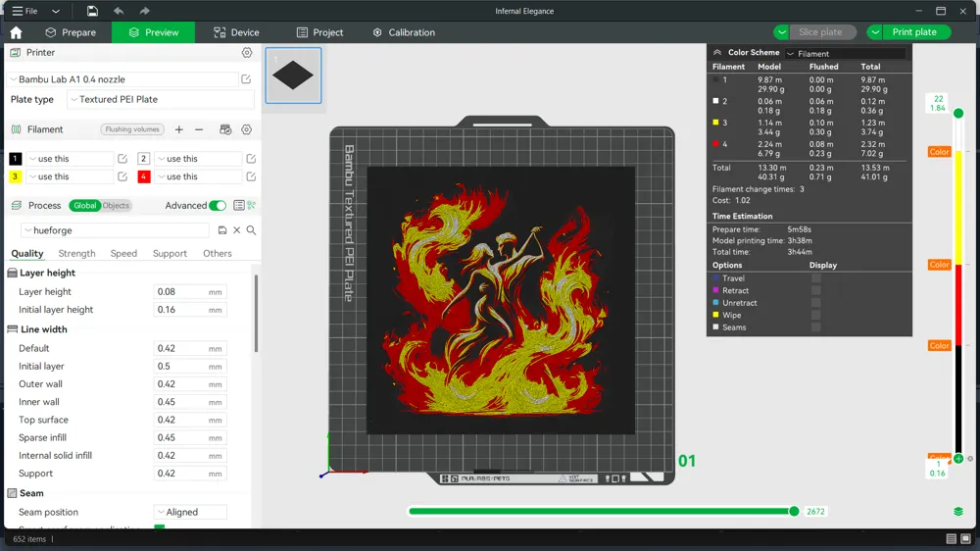
Task: Open process settings list icon
Action: [239, 205]
